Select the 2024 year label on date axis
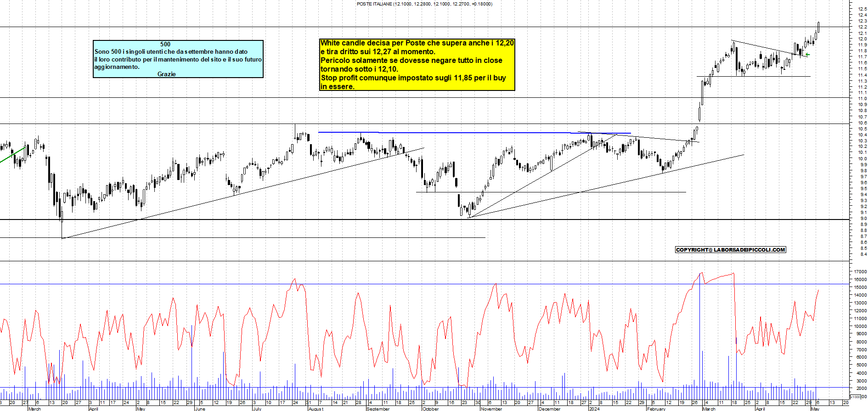Screen dimensions: 868x411 [594, 409]
